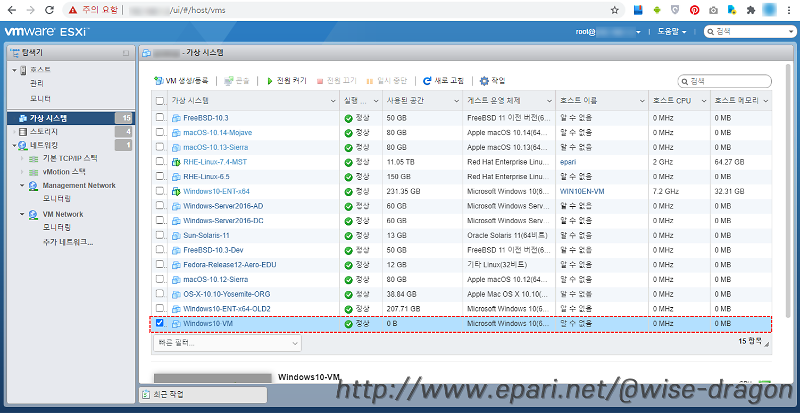Screen dimensions: 800x413
Task: Toggle the select-all checkbox in table header
Action: [160, 101]
